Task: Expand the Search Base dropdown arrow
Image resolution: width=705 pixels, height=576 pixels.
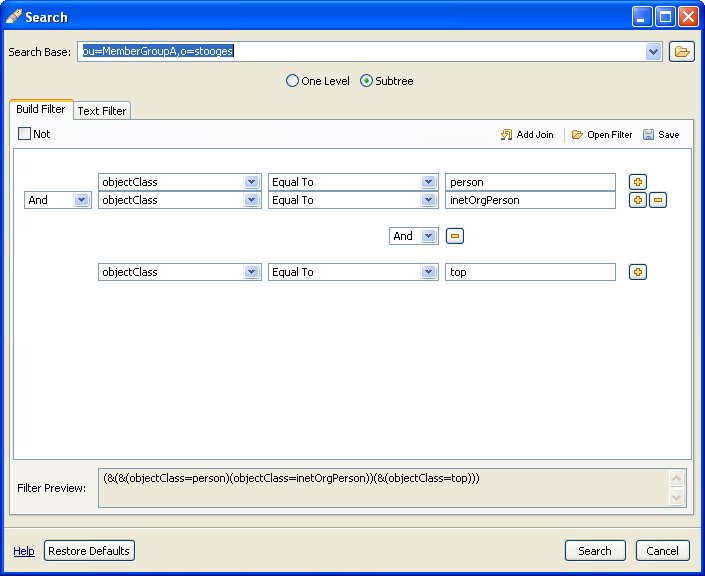Action: [x=654, y=52]
